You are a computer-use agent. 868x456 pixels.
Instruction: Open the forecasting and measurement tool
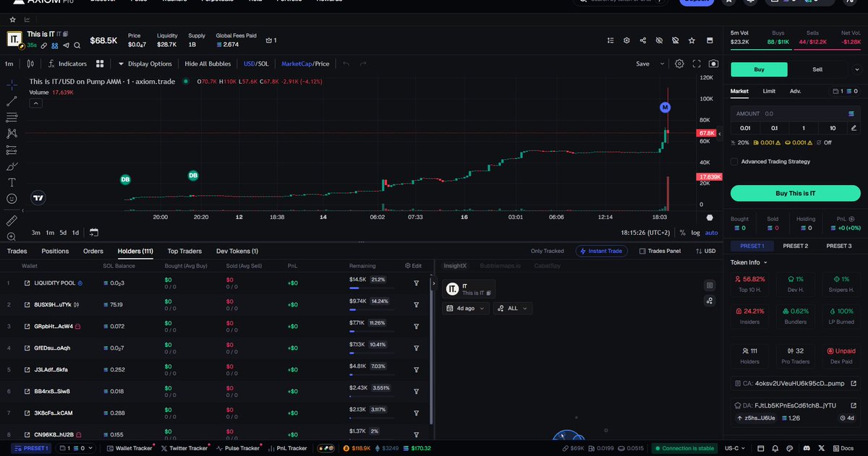click(x=12, y=150)
